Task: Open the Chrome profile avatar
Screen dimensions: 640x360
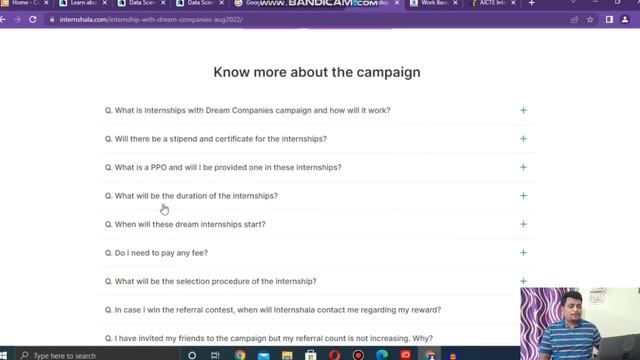Action: 625,20
